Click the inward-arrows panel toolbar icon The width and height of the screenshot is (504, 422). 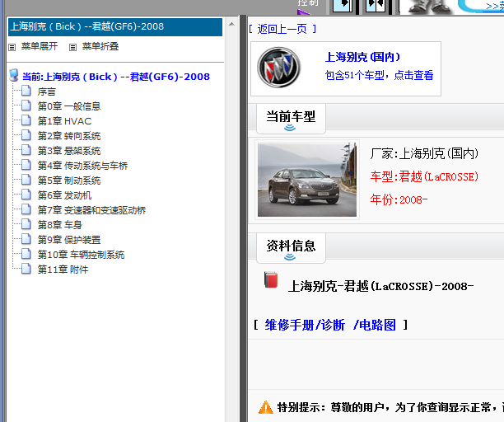376,6
